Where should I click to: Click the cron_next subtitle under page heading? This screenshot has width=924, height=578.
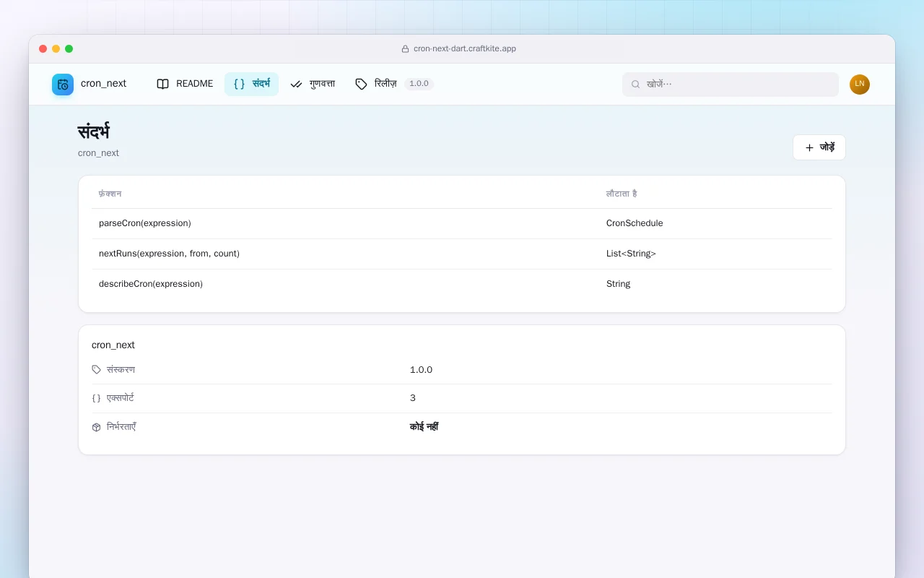click(x=98, y=153)
